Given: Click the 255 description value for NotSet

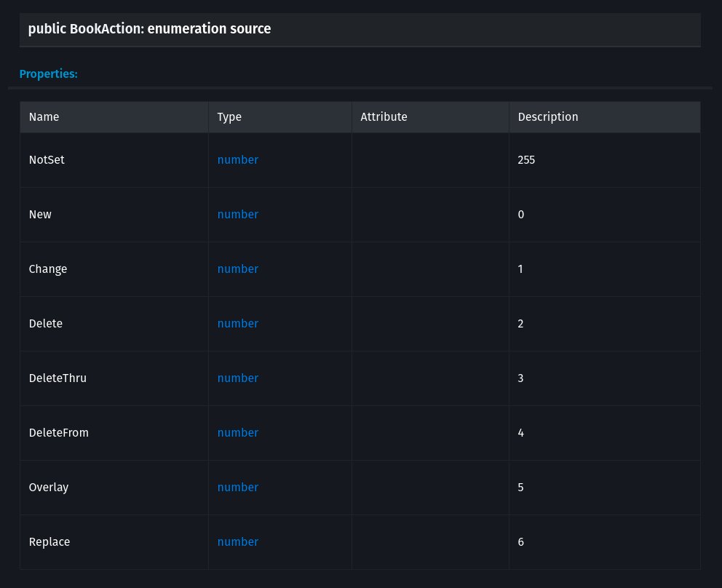Looking at the screenshot, I should tap(526, 159).
